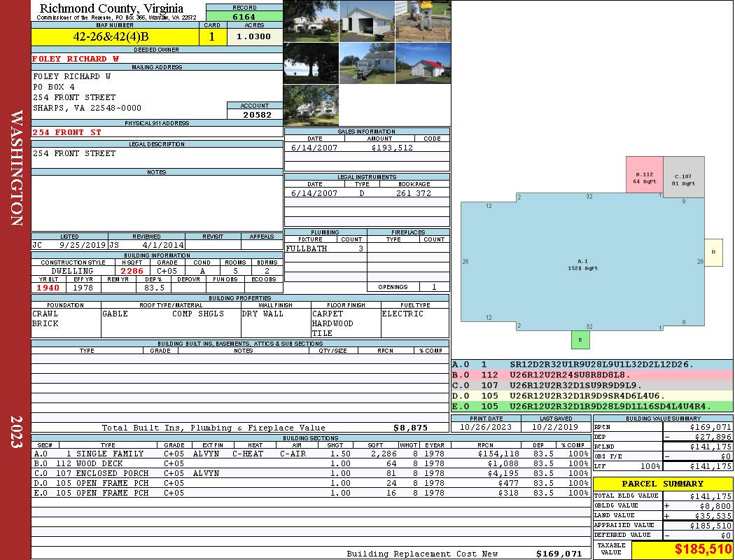The width and height of the screenshot is (735, 560).
Task: Click the sale amount $193,512
Action: (392, 148)
